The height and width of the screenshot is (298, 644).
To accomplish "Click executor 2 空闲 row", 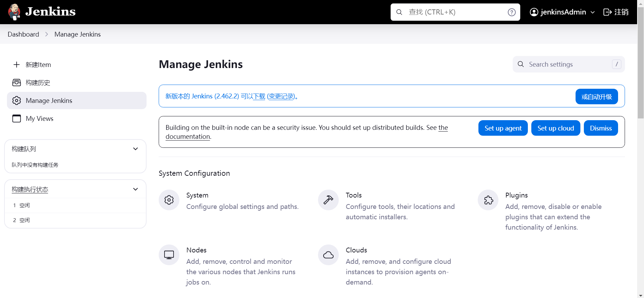I will [75, 220].
